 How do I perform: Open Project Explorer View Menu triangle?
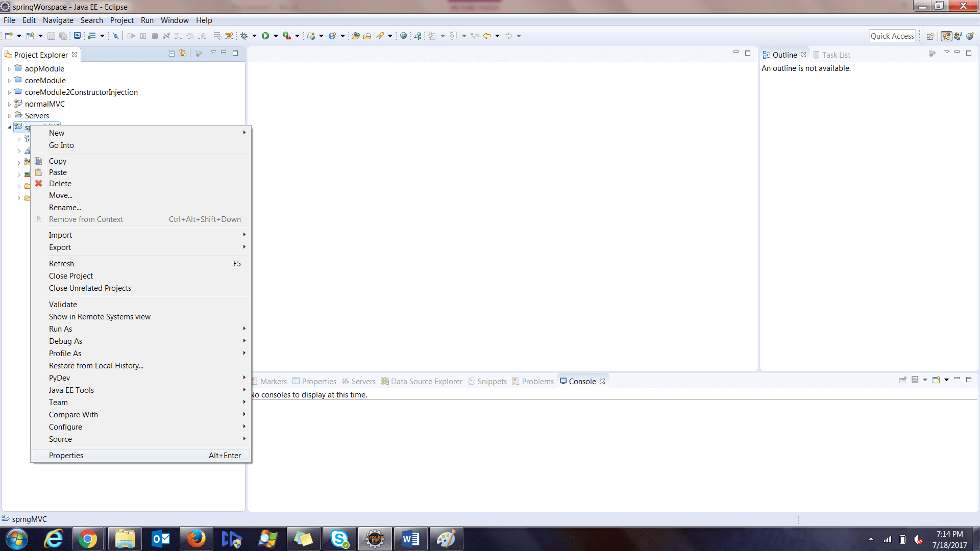click(213, 53)
